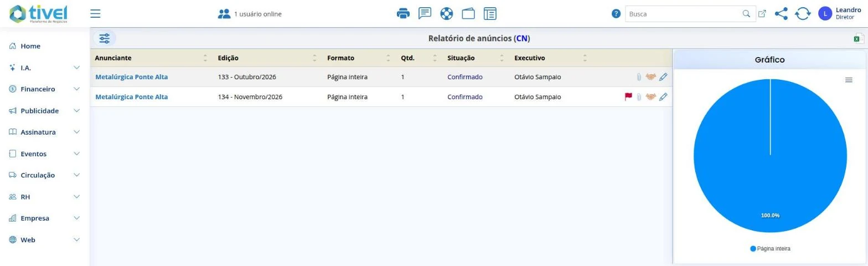Image resolution: width=868 pixels, height=266 pixels.
Task: Sort by the Formato column header
Action: (359, 58)
